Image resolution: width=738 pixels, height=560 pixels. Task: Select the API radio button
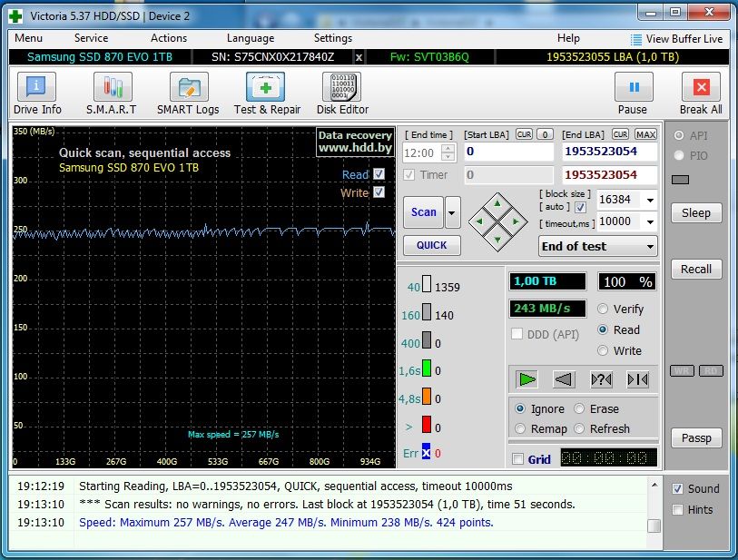[x=679, y=135]
